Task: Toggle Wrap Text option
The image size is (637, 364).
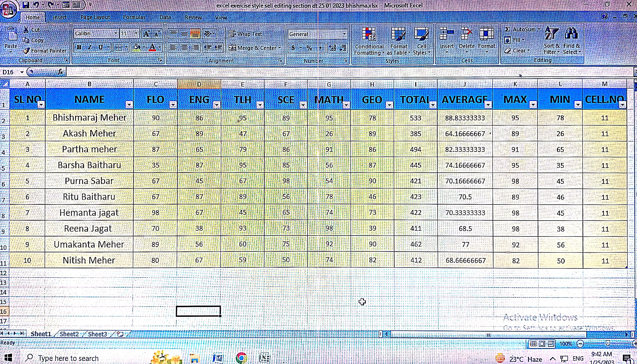Action: (245, 34)
